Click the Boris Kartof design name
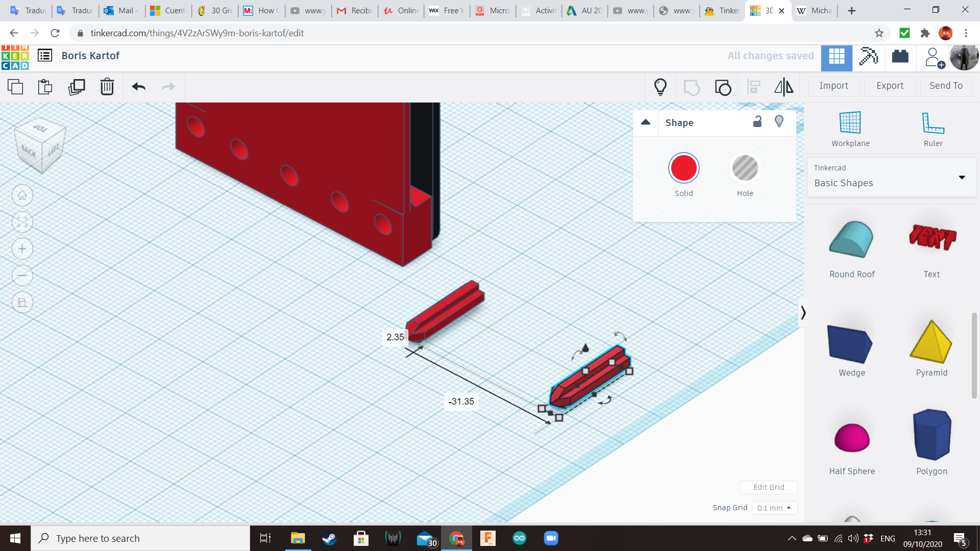Screen dimensions: 980x551 [90, 56]
